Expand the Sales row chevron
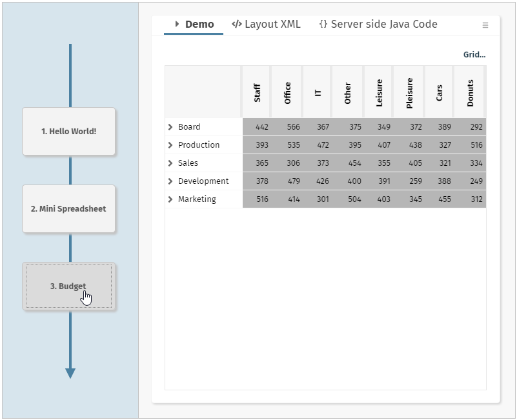Viewport: 517px width, 420px height. click(x=170, y=163)
